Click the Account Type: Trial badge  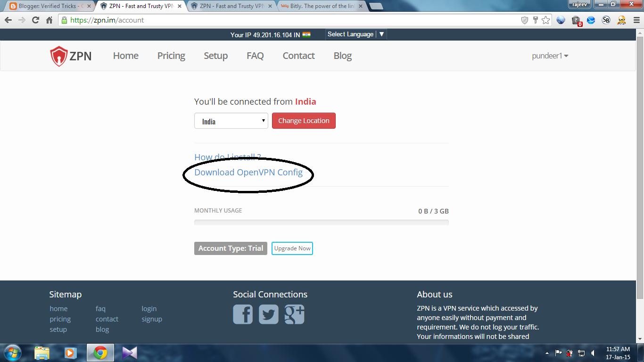click(x=231, y=248)
